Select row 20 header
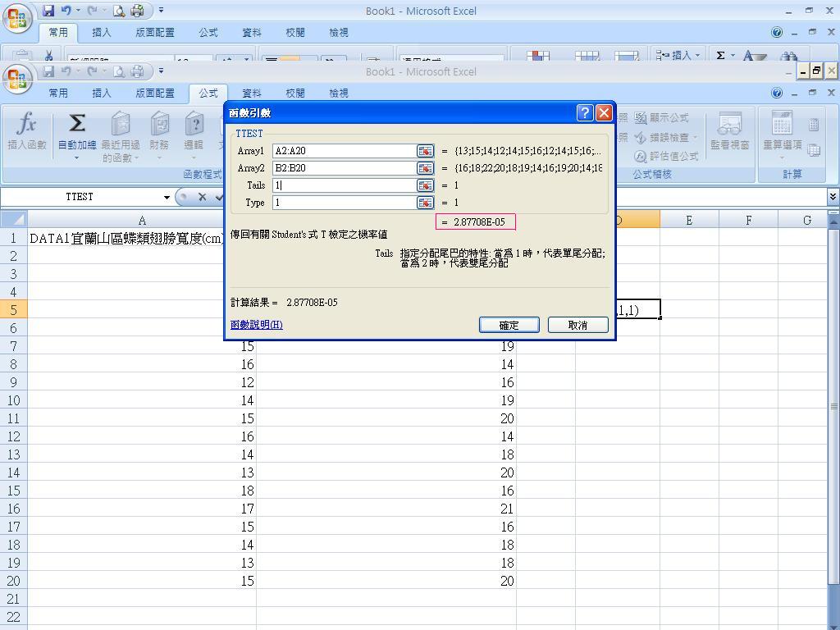The image size is (840, 630). click(13, 581)
